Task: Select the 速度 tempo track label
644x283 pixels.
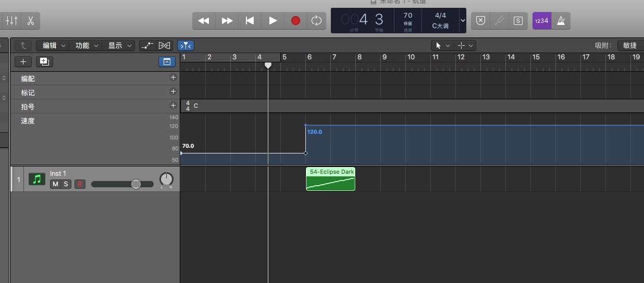Action: click(x=28, y=121)
